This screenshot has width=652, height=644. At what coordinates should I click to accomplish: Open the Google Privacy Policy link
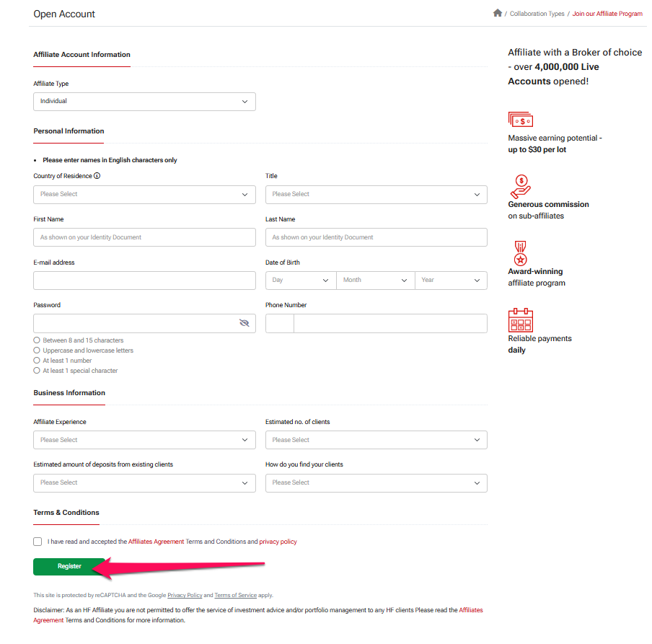point(185,595)
